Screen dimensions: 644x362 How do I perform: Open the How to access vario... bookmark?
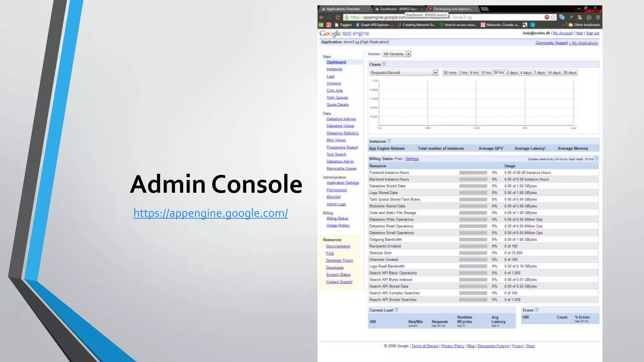coord(458,25)
